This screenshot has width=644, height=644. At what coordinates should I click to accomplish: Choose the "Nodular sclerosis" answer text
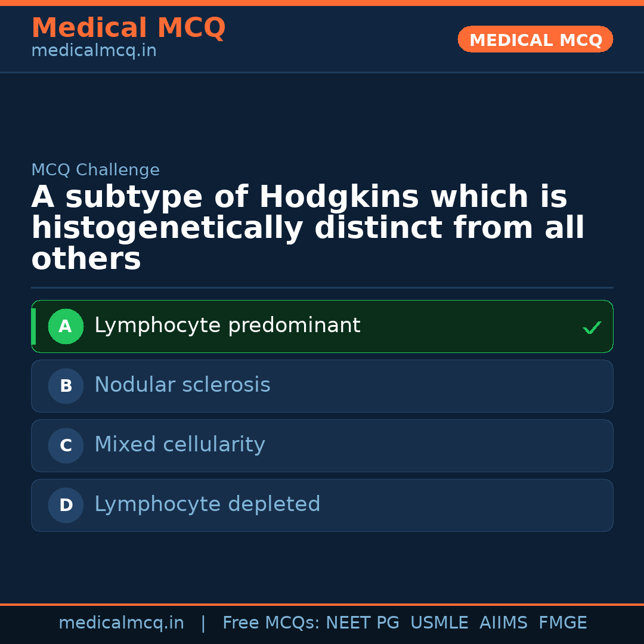182,385
